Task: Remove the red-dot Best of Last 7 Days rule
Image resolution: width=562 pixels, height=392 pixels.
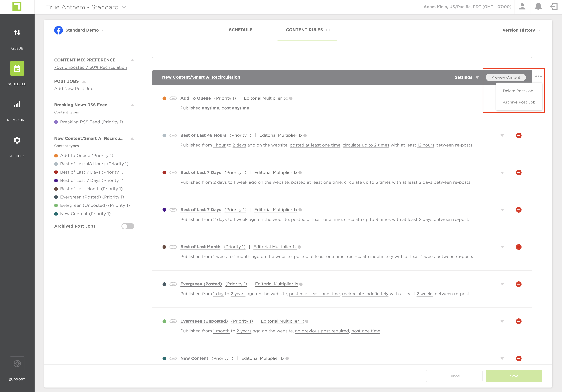Action: [519, 173]
